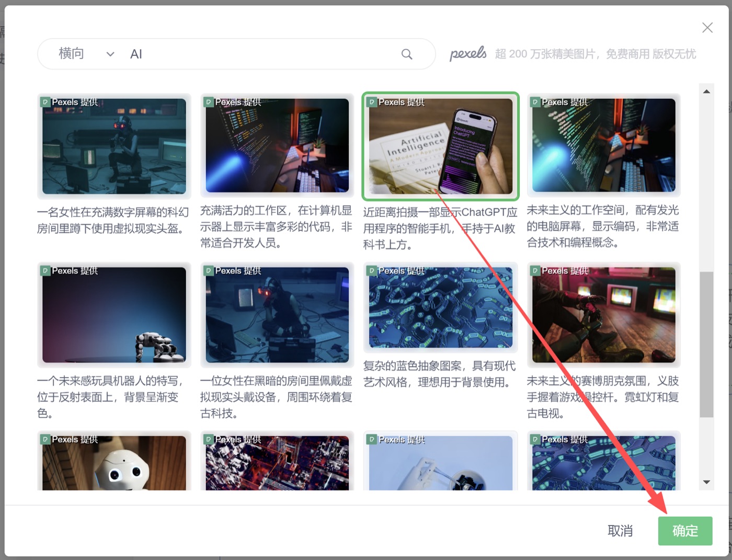Click caption 一个未来感玩具机器人的特写

110,397
